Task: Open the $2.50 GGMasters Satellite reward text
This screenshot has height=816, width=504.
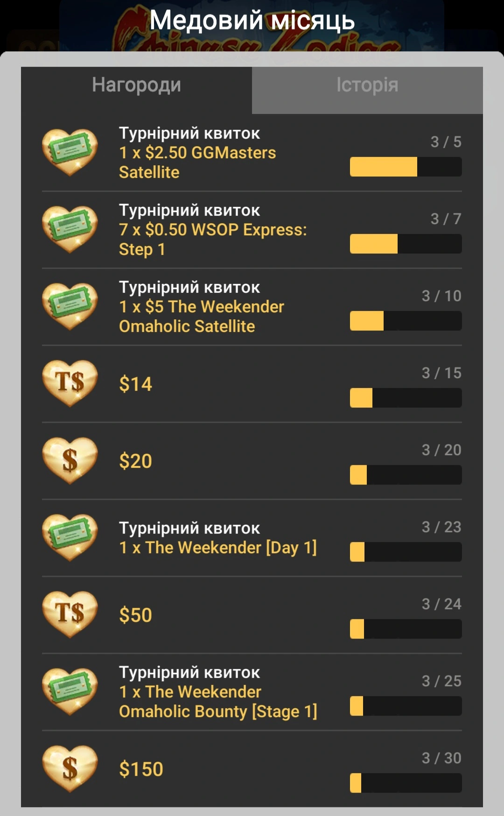Action: tap(197, 162)
